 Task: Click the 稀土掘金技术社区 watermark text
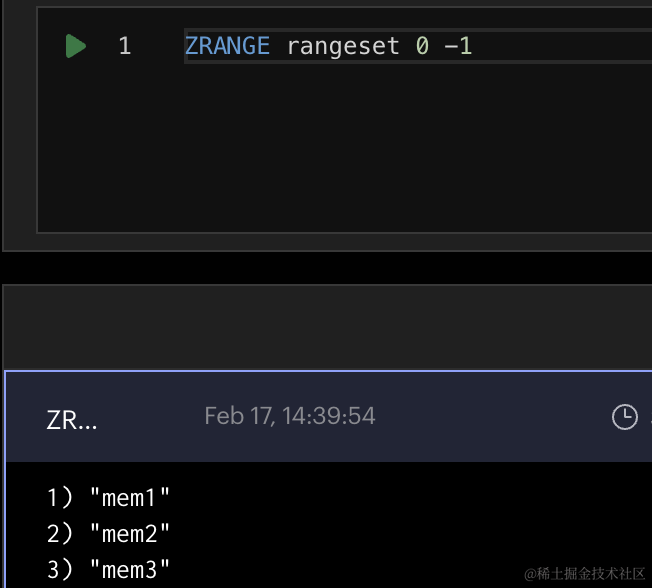click(590, 574)
